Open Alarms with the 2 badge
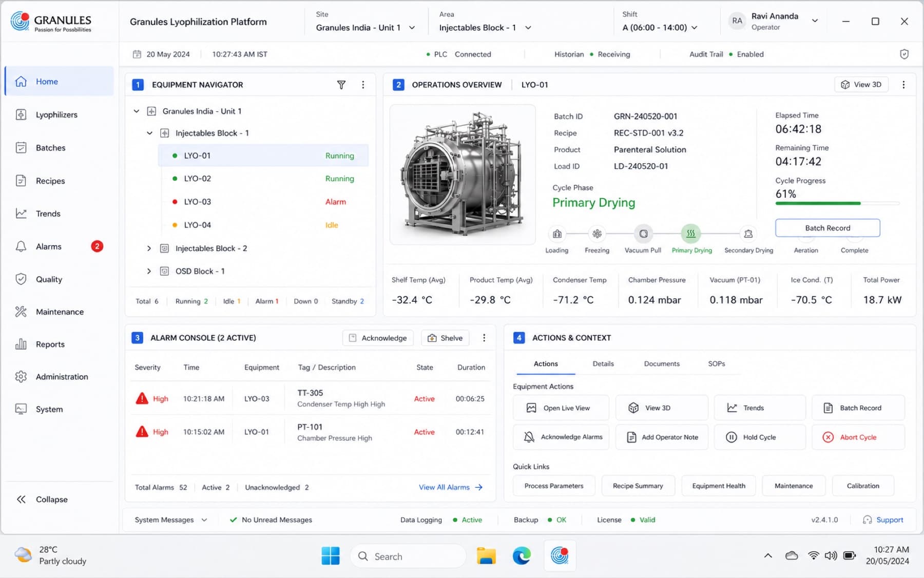Screen dimensions: 924x578 click(x=59, y=246)
